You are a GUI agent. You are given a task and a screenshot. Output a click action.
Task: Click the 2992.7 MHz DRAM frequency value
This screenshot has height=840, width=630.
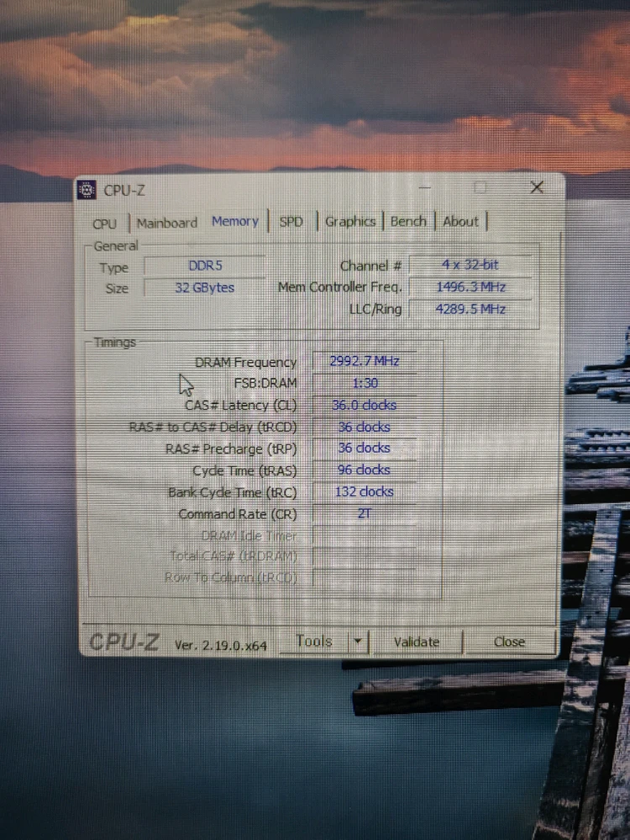click(x=365, y=361)
